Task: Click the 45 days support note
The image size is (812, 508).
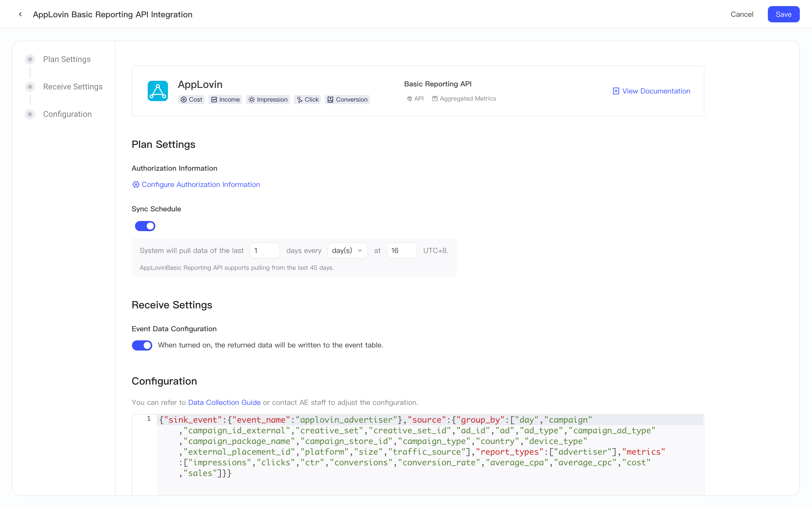Action: [x=236, y=267]
